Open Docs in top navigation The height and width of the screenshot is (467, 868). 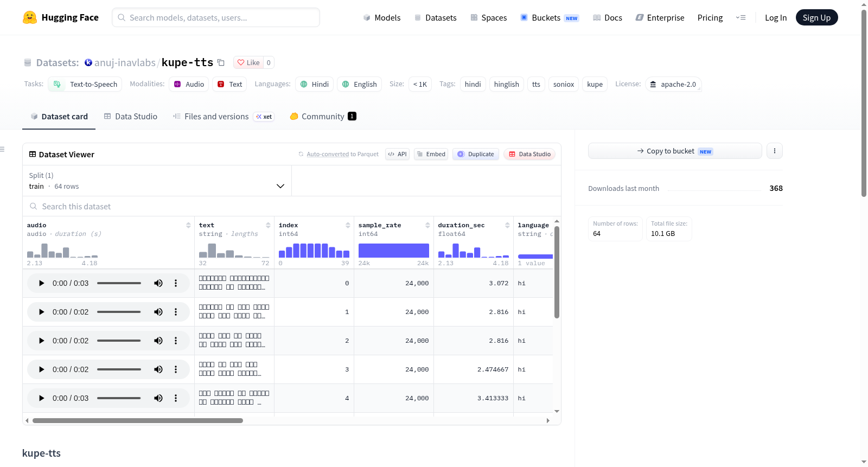tap(608, 18)
